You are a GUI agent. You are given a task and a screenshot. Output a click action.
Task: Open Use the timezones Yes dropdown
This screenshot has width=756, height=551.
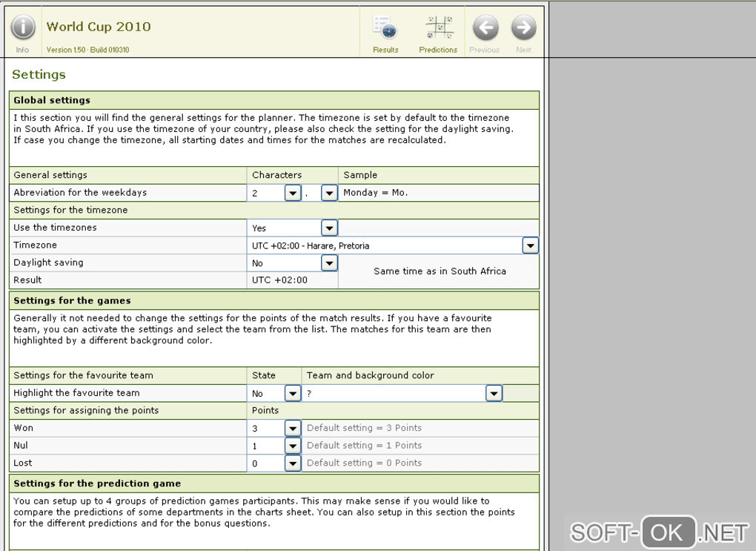329,228
